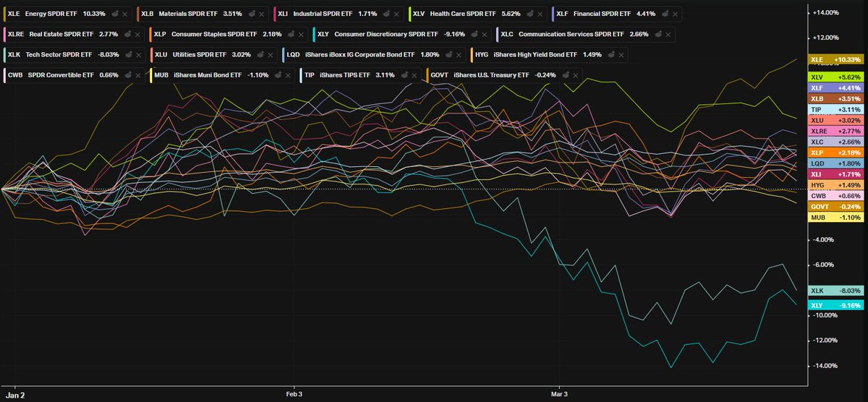
Task: Click the XLE +10.33% price scale label
Action: tap(835, 60)
